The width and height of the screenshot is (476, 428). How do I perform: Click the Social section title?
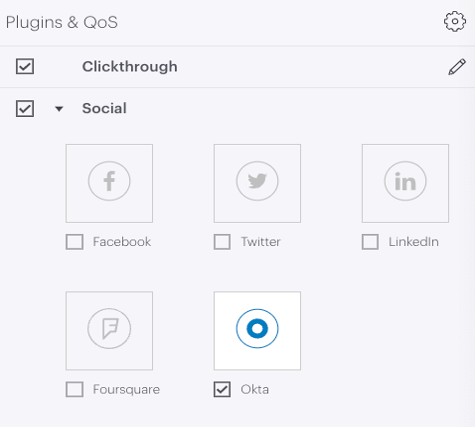[104, 108]
